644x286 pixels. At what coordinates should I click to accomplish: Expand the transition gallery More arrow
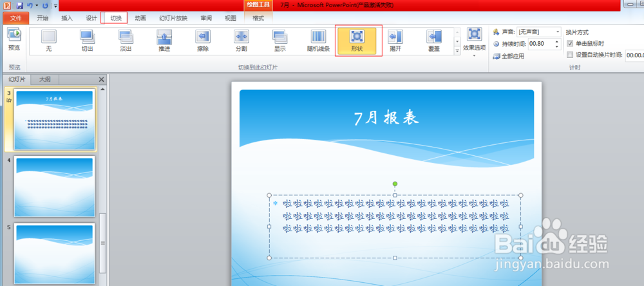[x=457, y=50]
